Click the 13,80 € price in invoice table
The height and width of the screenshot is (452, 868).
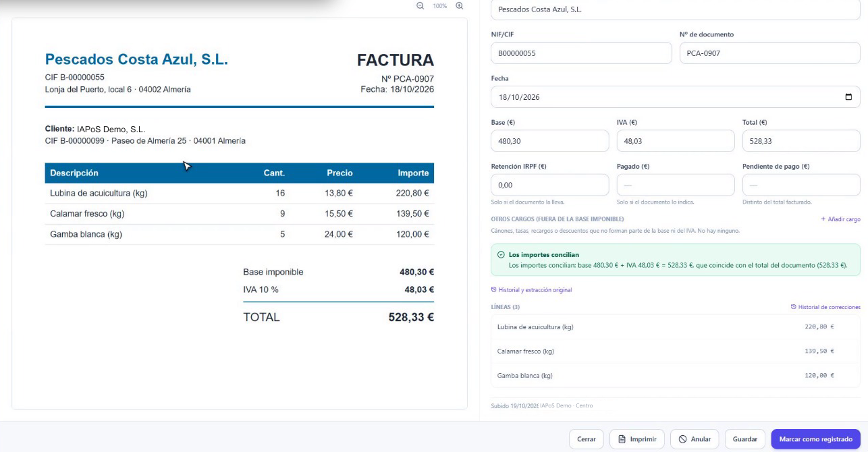coord(339,194)
